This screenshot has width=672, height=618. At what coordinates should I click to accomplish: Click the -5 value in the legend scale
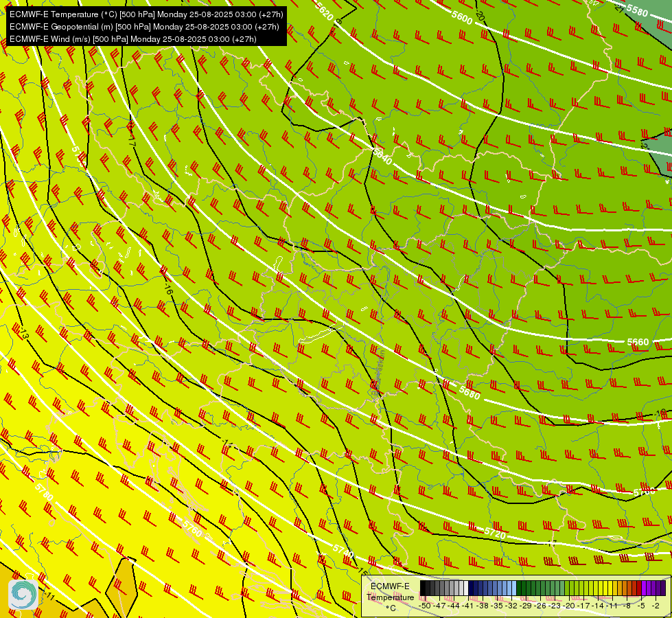click(642, 606)
